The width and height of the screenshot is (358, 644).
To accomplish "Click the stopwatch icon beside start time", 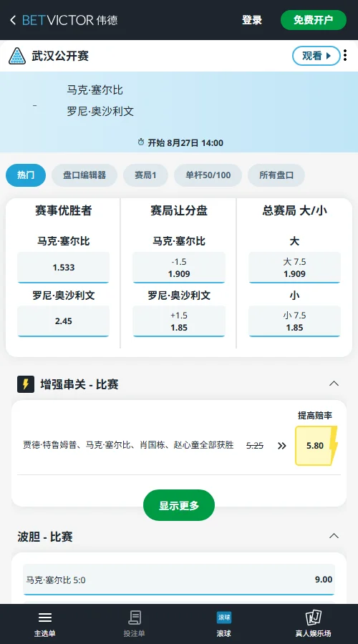I will pos(141,142).
